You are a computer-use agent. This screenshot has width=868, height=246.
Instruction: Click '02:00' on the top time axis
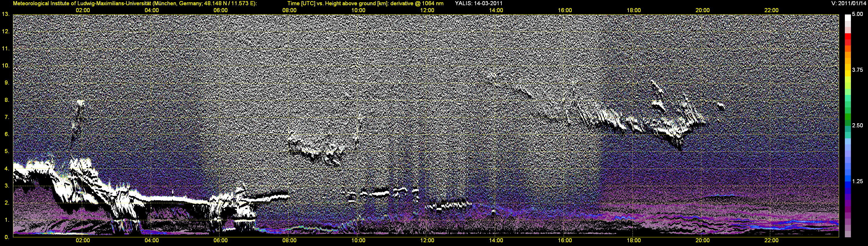coord(83,10)
